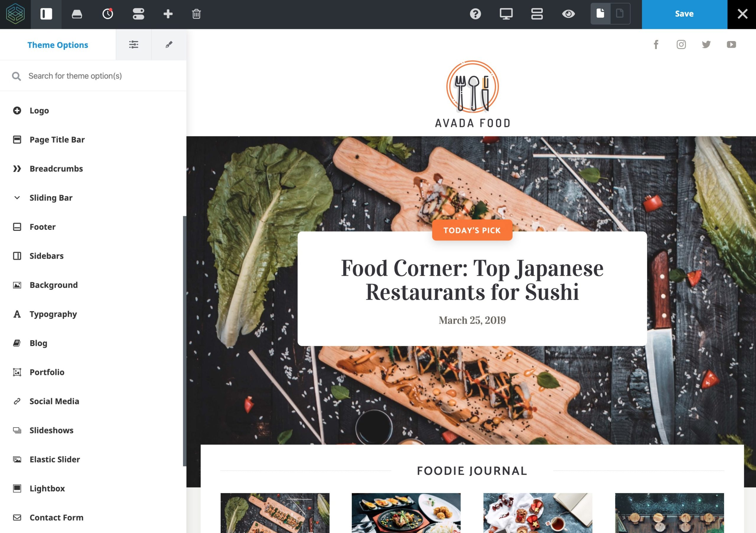The height and width of the screenshot is (533, 756).
Task: Collapse the Sliding Bar section
Action: click(x=17, y=198)
